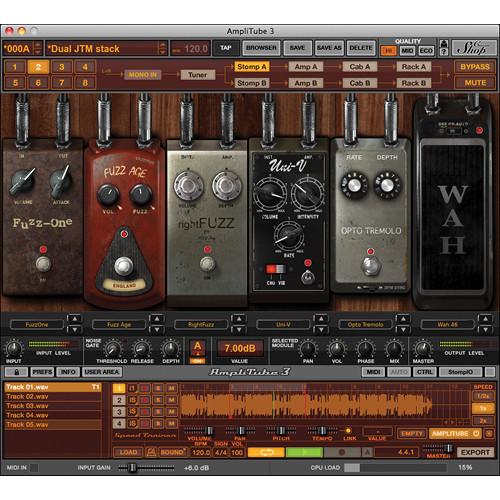500x500 pixels.
Task: Click the Uni-V Volume knob
Action: (269, 194)
